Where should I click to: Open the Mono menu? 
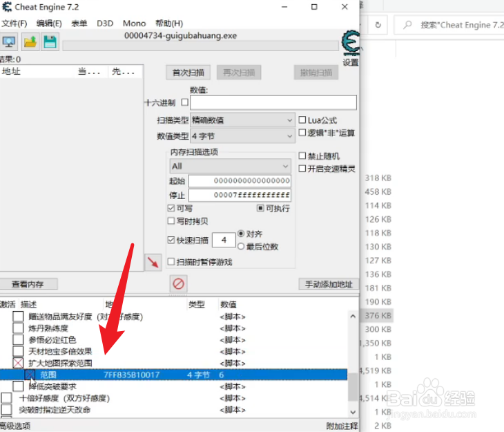click(x=134, y=24)
